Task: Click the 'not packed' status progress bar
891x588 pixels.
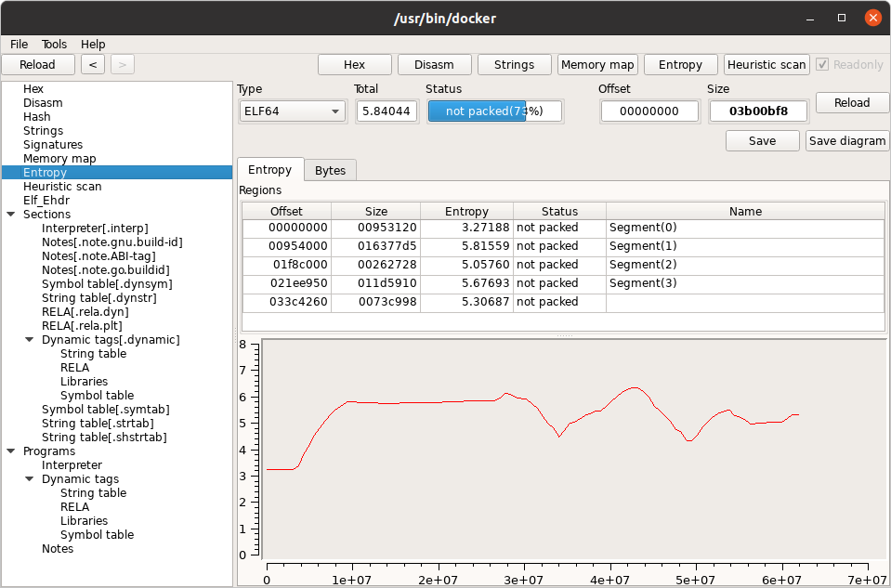Action: (x=495, y=111)
